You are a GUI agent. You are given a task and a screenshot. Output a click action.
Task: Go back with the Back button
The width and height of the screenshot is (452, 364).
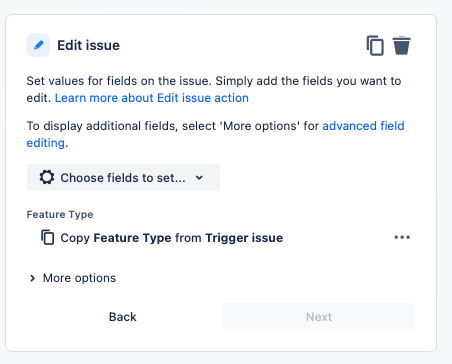coord(123,317)
